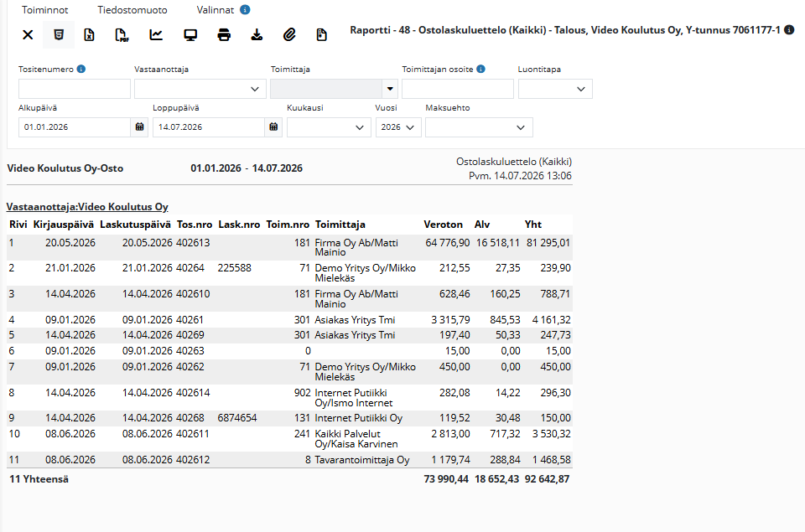Export report as Excel file icon
Screen dimensions: 805x532
tap(90, 35)
